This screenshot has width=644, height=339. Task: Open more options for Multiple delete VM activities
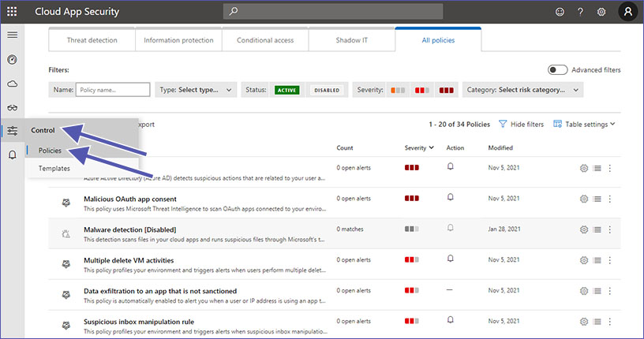tap(610, 260)
